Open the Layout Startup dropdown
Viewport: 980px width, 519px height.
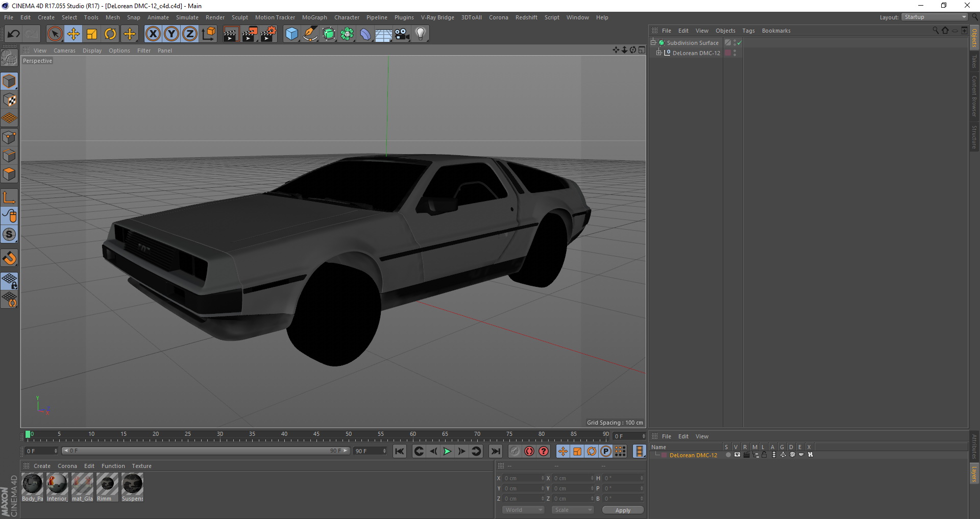[x=935, y=17]
